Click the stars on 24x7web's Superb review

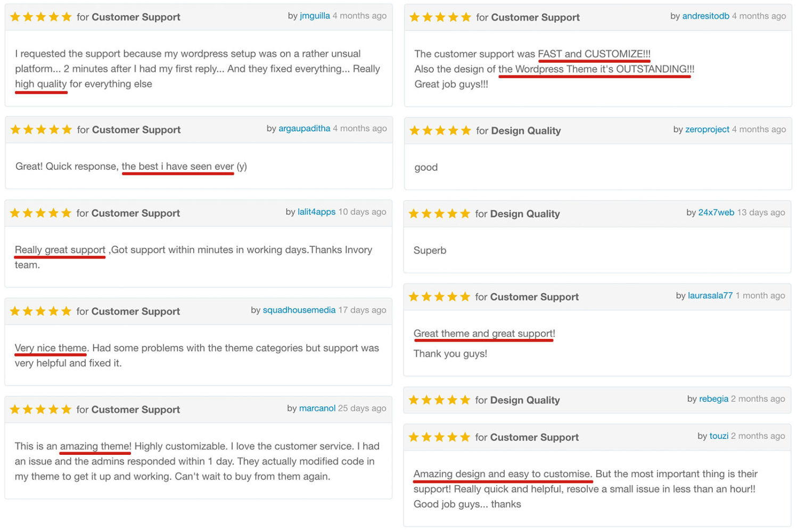click(x=439, y=213)
